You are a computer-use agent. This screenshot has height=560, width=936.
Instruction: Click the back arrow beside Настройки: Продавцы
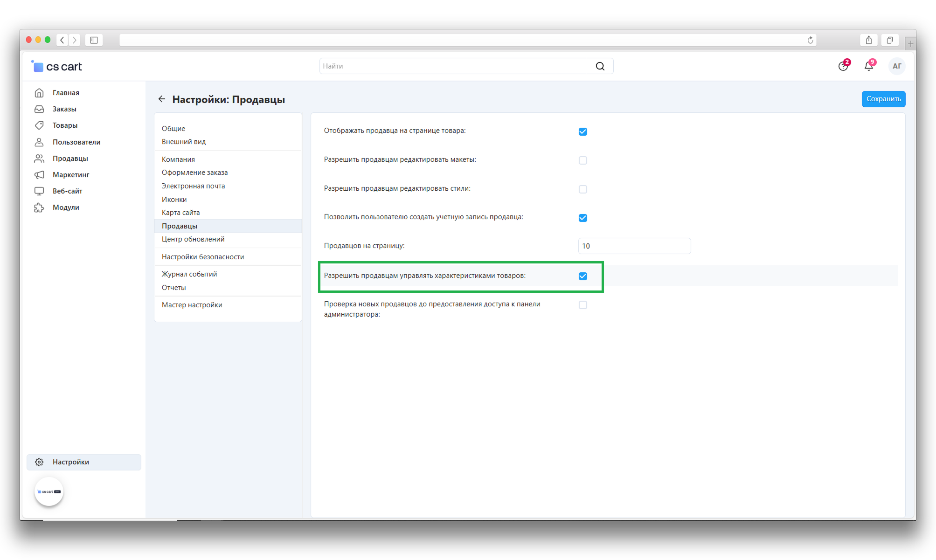[162, 99]
